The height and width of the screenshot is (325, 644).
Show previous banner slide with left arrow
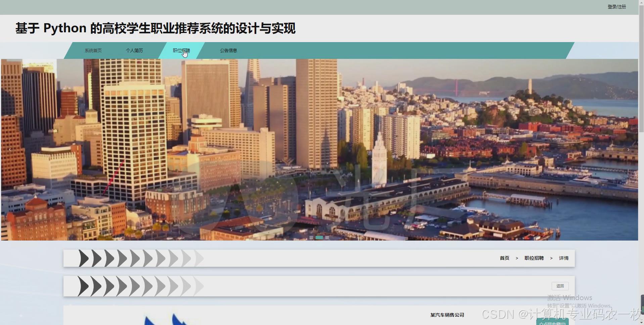click(x=10, y=150)
